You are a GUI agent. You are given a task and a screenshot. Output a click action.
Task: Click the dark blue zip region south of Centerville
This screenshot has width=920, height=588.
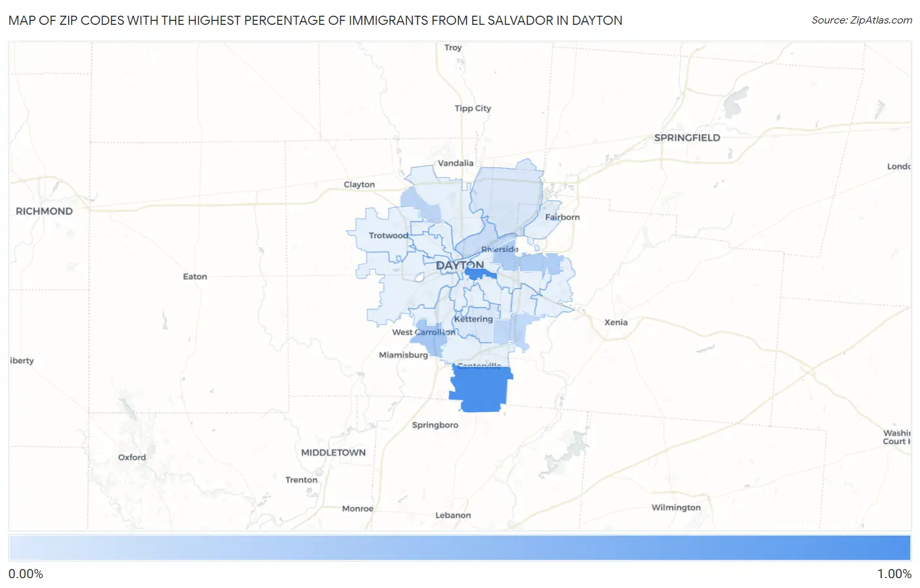pyautogui.click(x=481, y=390)
